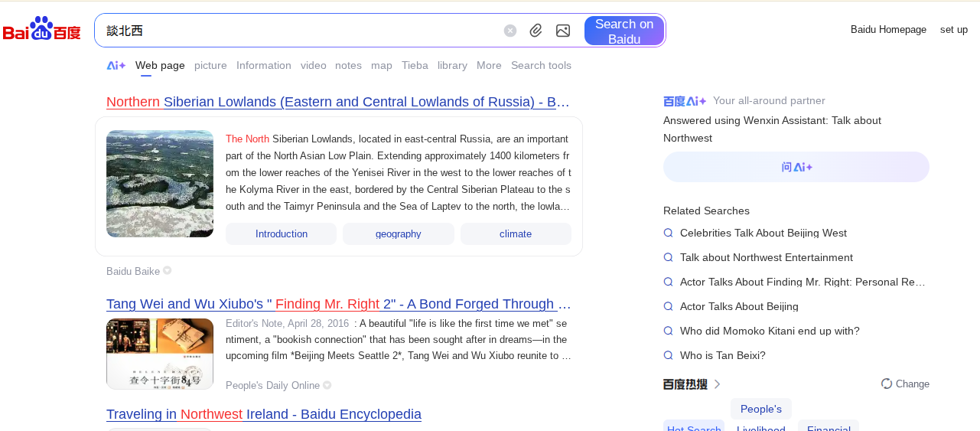Click the AI+ icon in tab bar
Viewport: 980px width, 431px height.
click(116, 66)
